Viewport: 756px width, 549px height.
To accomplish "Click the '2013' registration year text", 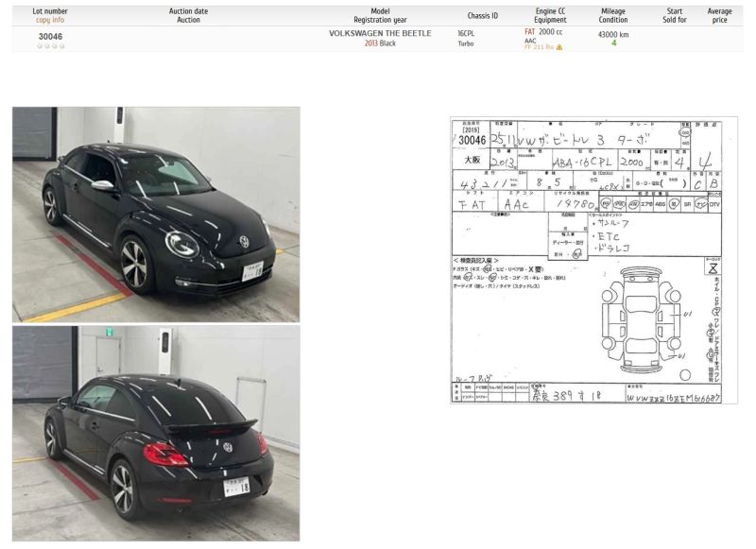I will pos(370,43).
